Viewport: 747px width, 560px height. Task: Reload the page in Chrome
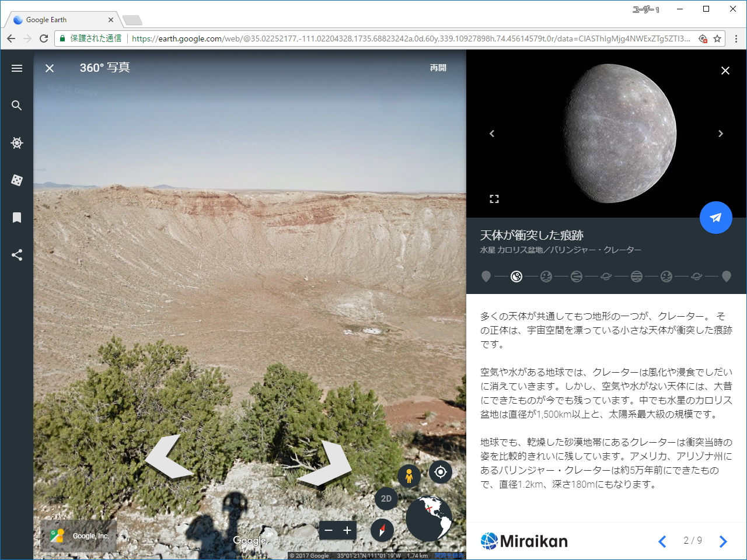tap(44, 38)
